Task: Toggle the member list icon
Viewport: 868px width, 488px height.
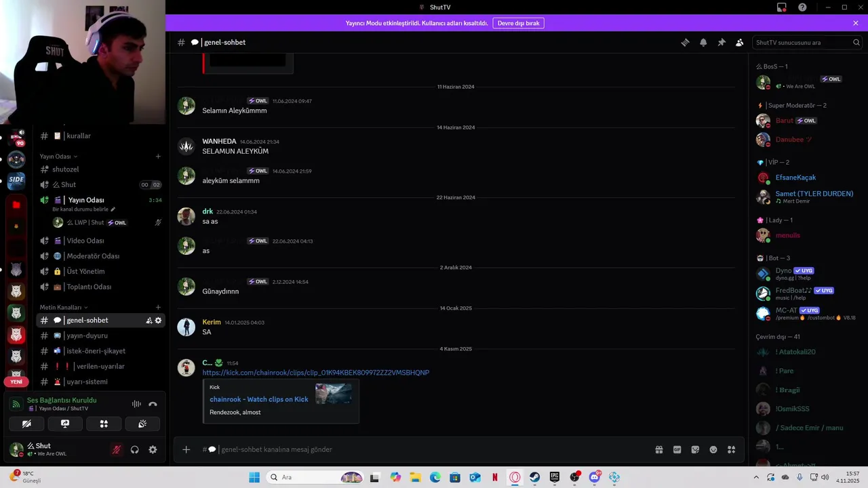Action: pos(740,42)
